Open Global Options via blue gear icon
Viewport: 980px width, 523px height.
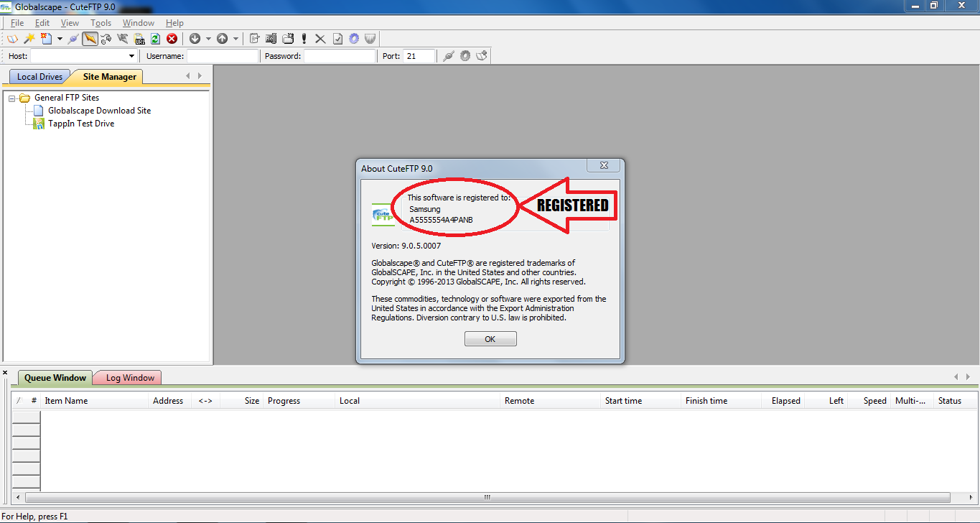click(x=354, y=39)
